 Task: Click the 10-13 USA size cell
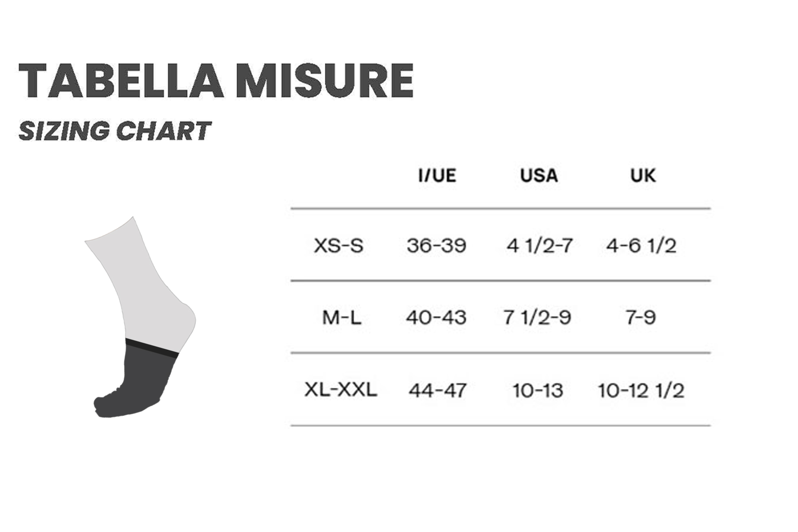538,391
